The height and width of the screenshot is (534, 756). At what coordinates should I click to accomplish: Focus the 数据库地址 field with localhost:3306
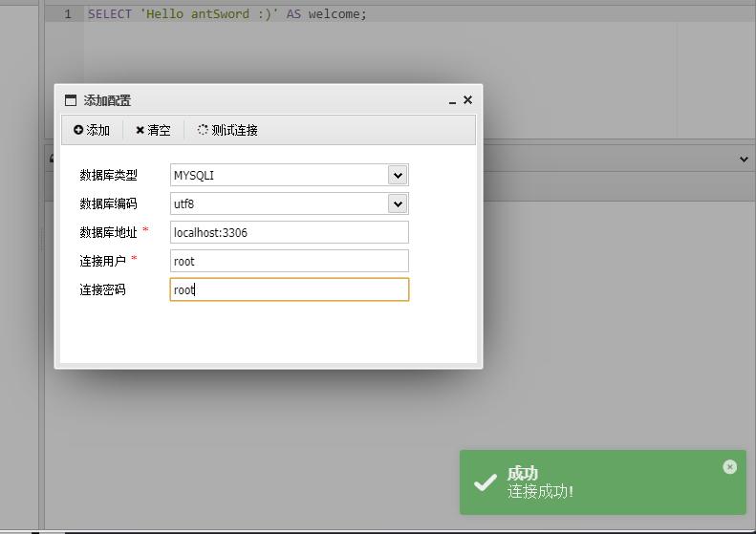[x=290, y=232]
